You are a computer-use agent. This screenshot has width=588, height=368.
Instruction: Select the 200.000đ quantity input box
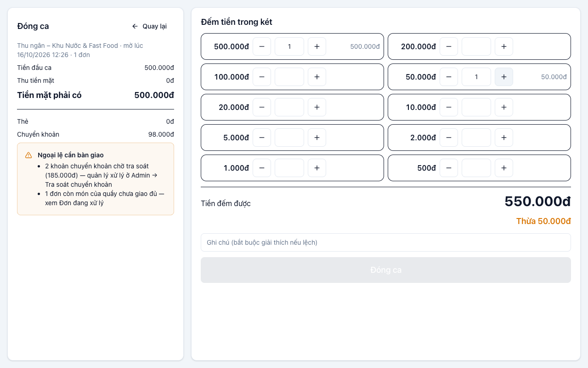476,46
